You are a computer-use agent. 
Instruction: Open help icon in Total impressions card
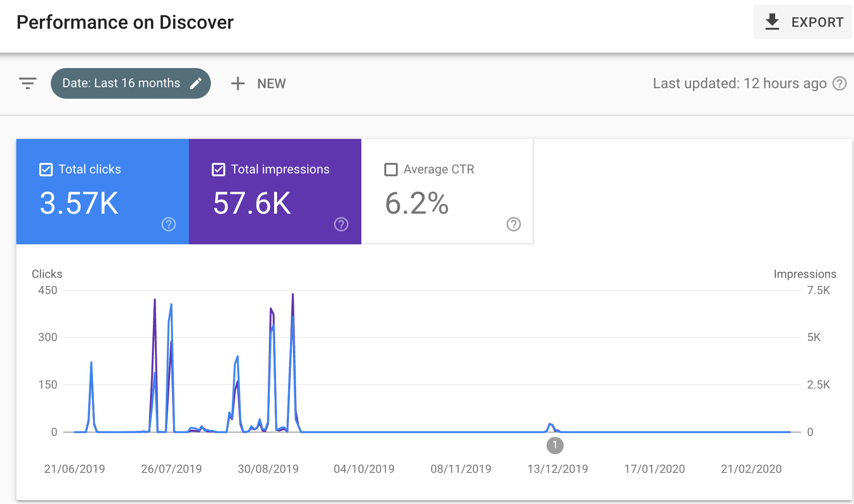click(x=341, y=224)
